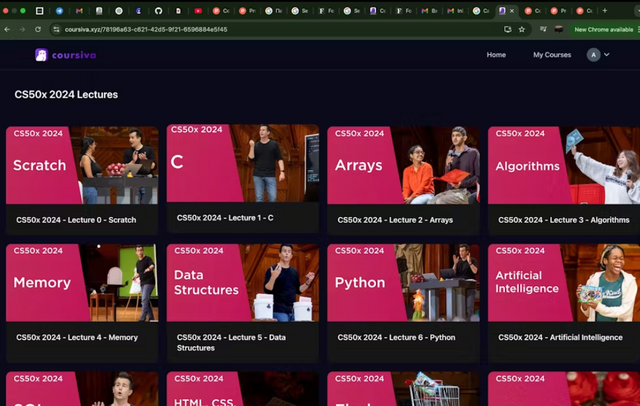Switch to the pinned white circle tab
The height and width of the screenshot is (406, 640).
(119, 11)
